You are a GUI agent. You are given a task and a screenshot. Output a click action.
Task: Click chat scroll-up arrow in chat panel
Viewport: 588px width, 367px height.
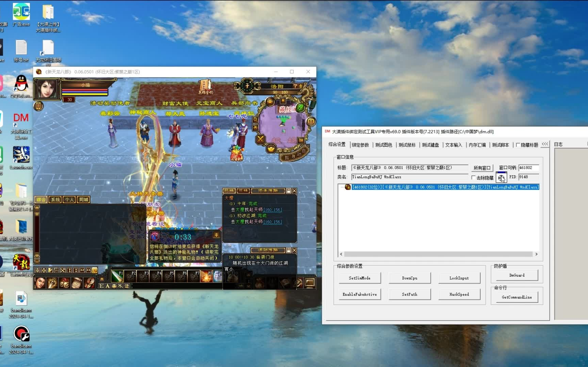37,207
